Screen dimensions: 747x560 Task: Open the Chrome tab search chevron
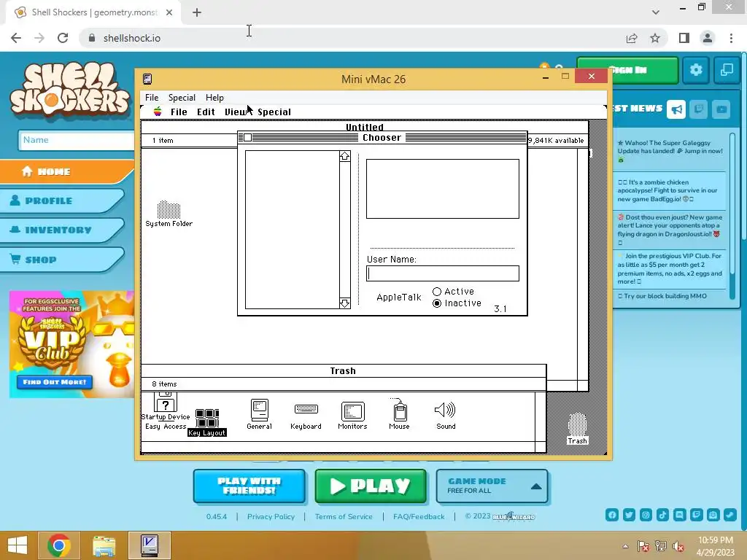click(x=656, y=12)
